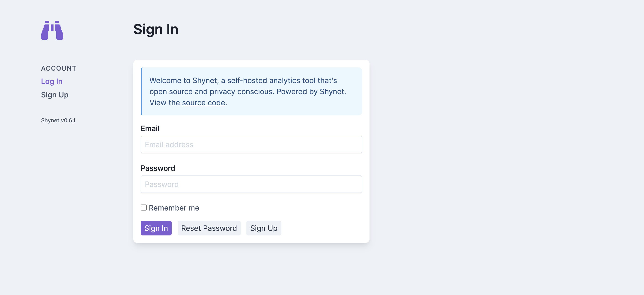
Task: Click the Reset Password button
Action: [209, 228]
